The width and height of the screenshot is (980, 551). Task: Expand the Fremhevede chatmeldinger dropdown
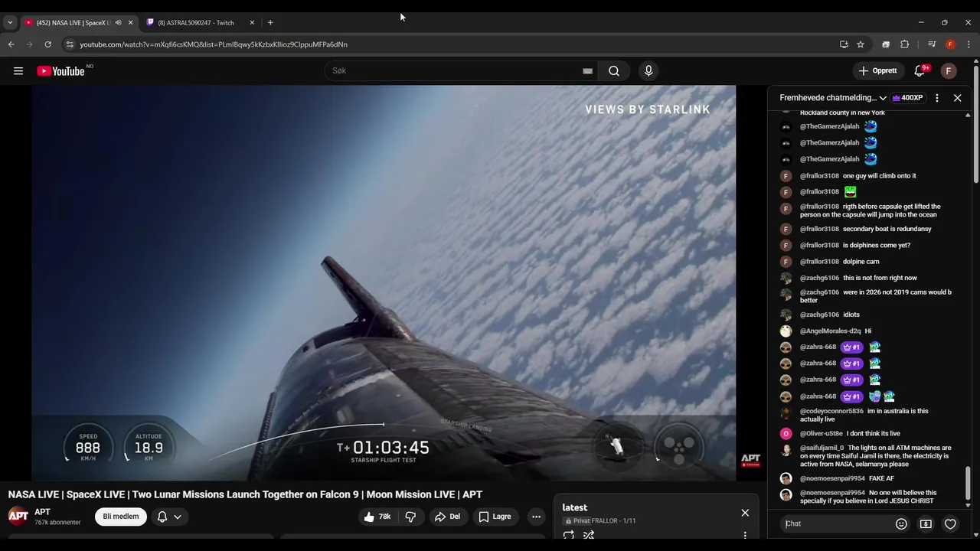pos(833,98)
